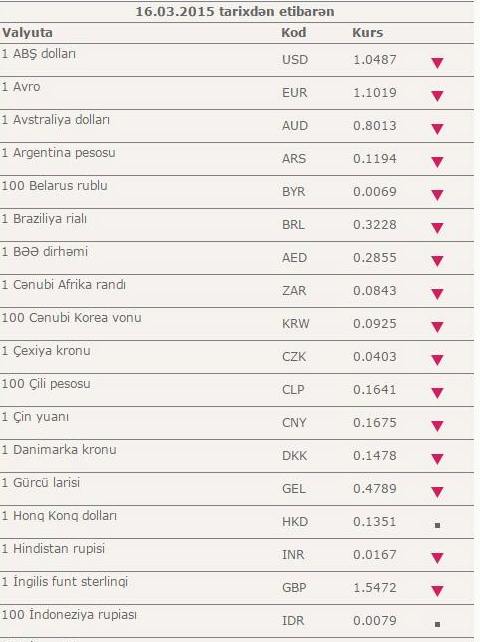This screenshot has height=642, width=480.
Task: Click the down arrow next to GBP rate
Action: (437, 591)
